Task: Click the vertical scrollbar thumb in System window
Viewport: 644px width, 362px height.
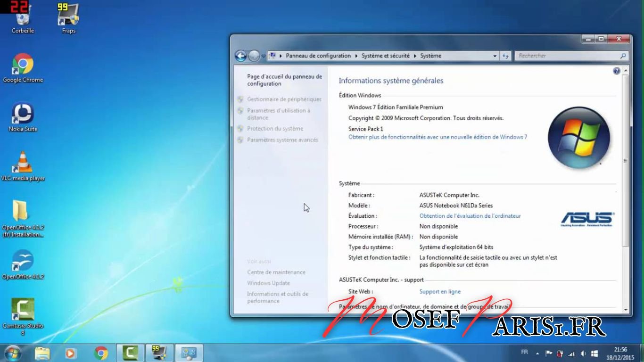Action: [x=626, y=160]
